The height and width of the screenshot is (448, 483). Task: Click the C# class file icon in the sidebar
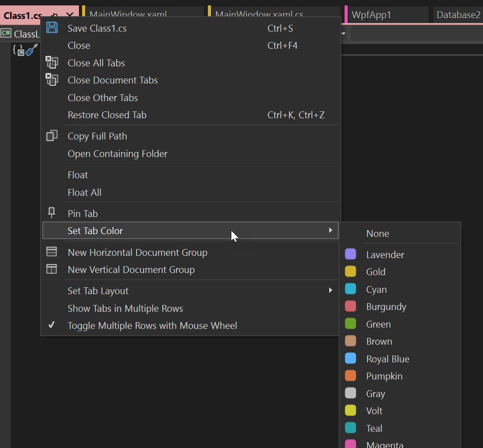(7, 34)
